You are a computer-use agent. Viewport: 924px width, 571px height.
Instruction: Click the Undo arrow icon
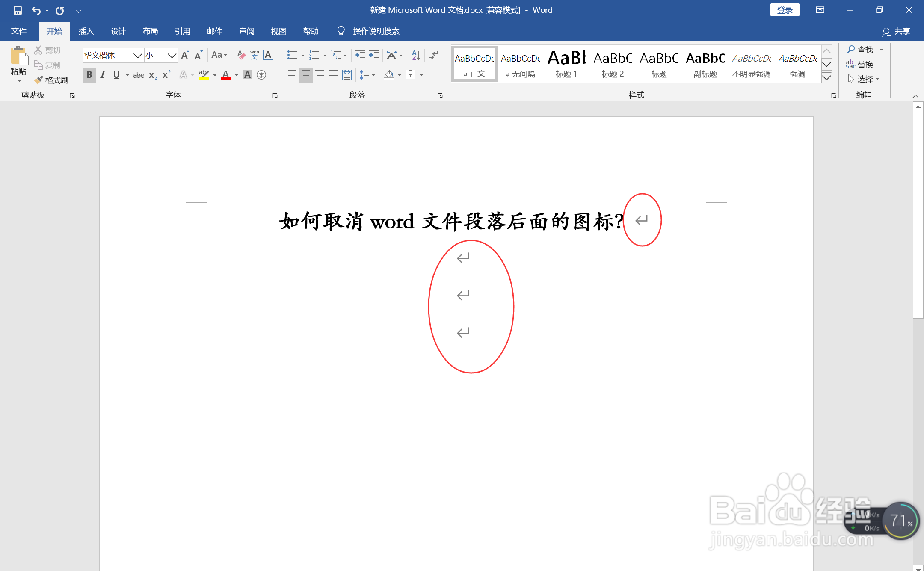[x=36, y=10]
